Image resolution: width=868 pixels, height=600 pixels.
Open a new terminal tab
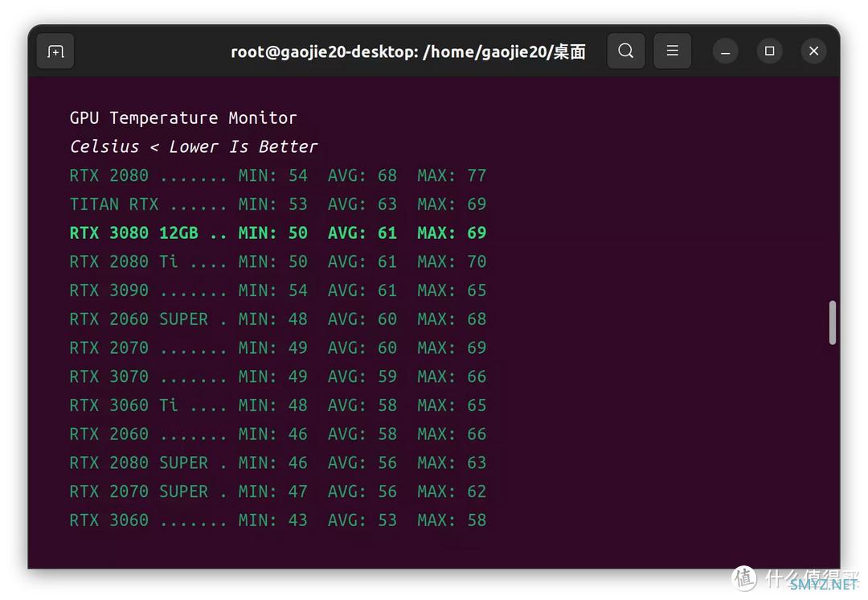[x=55, y=51]
